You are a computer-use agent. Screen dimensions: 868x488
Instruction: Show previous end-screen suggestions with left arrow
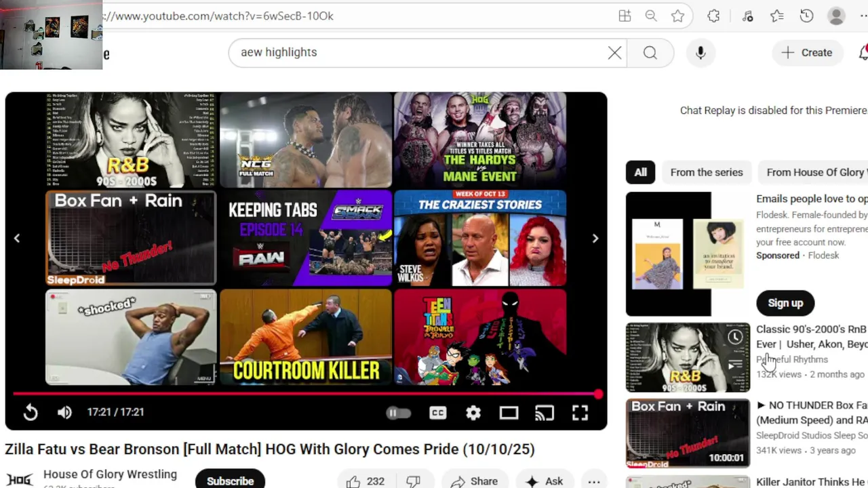coord(17,238)
